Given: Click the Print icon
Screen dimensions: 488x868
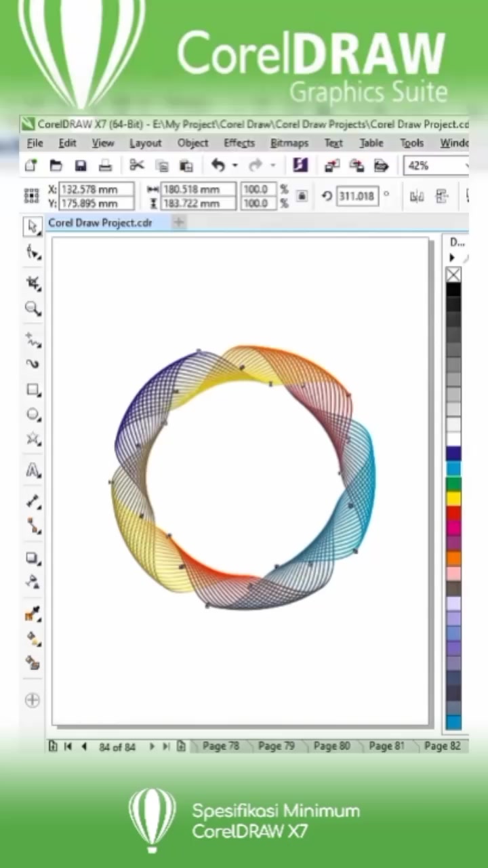Looking at the screenshot, I should [105, 165].
